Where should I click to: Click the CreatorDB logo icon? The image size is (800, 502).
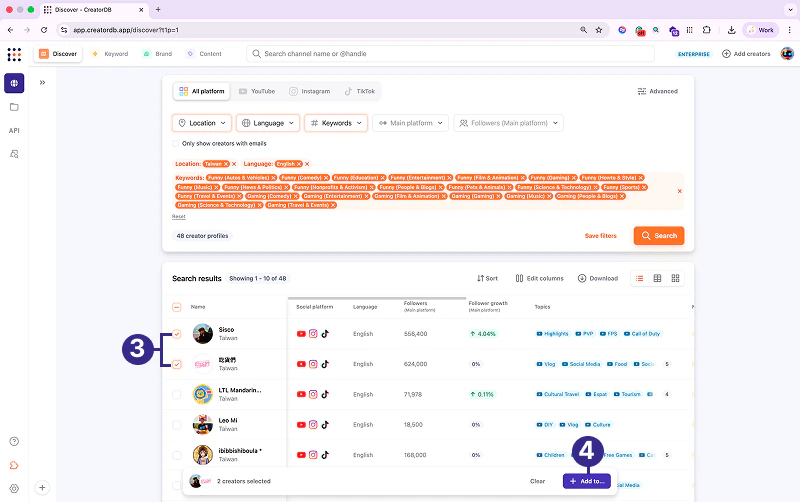pyautogui.click(x=14, y=54)
